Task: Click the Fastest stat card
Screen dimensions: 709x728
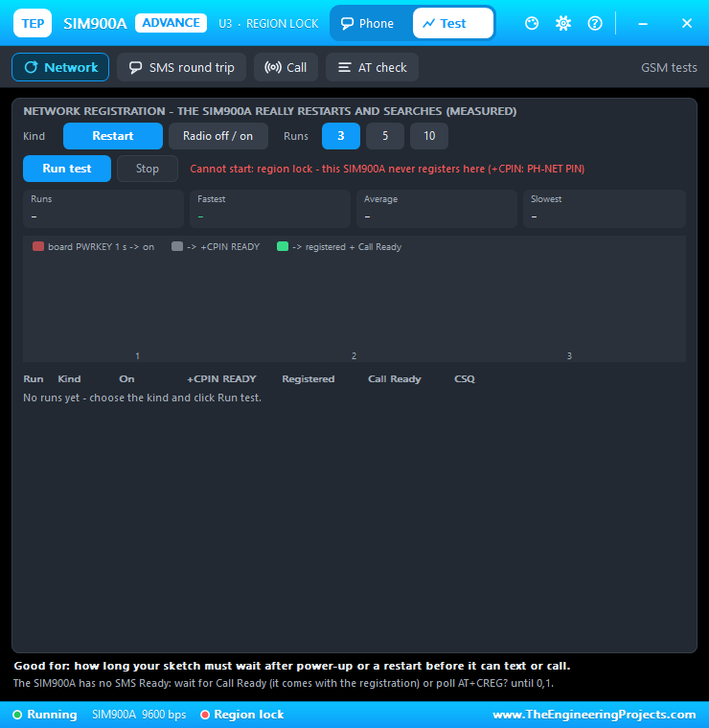Action: (270, 209)
